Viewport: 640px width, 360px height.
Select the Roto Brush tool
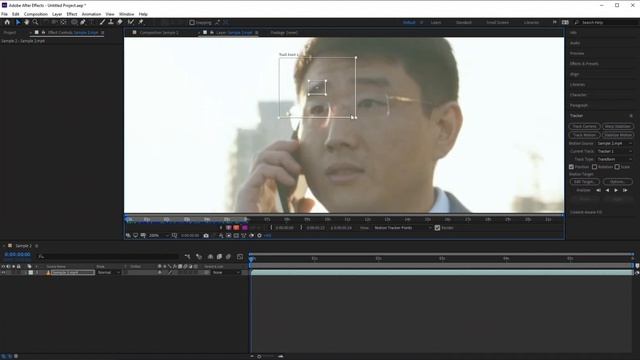point(131,22)
